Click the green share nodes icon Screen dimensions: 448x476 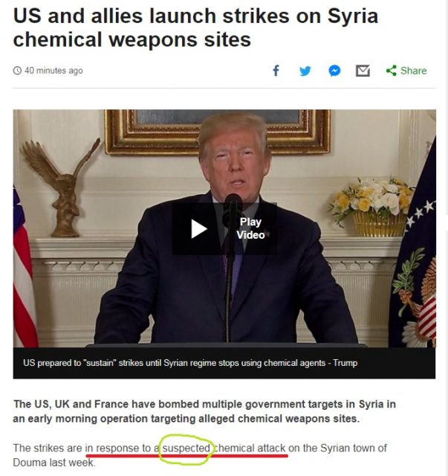392,71
